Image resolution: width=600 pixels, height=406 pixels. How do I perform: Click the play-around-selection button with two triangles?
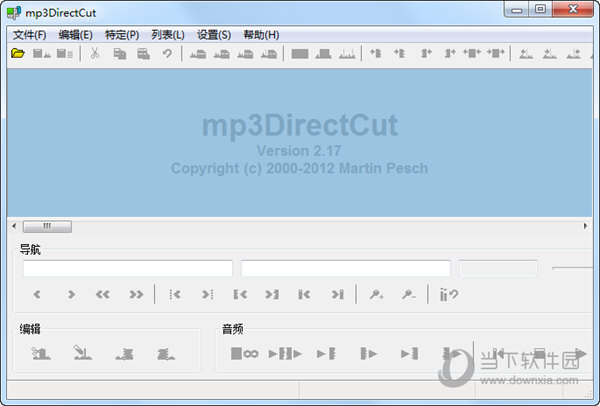285,354
